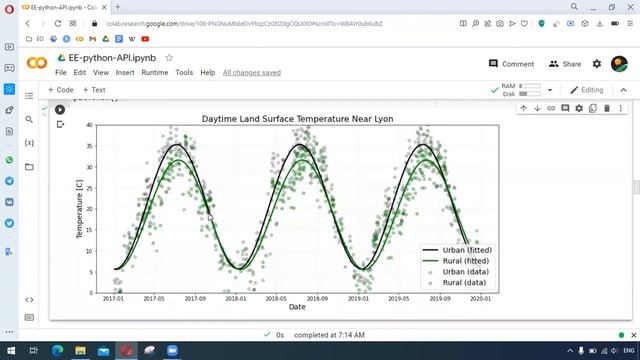Screen dimensions: 640x360
Task: Open find and replace in sidebar
Action: pos(29,119)
